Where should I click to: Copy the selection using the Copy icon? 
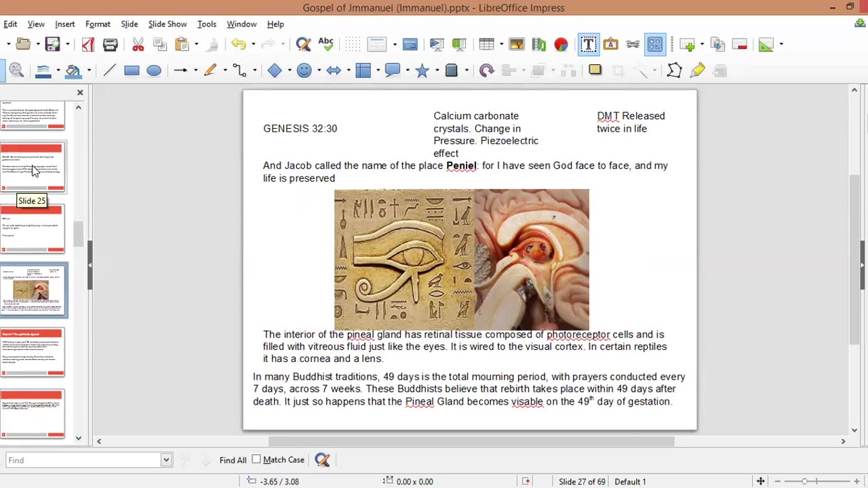[x=160, y=45]
